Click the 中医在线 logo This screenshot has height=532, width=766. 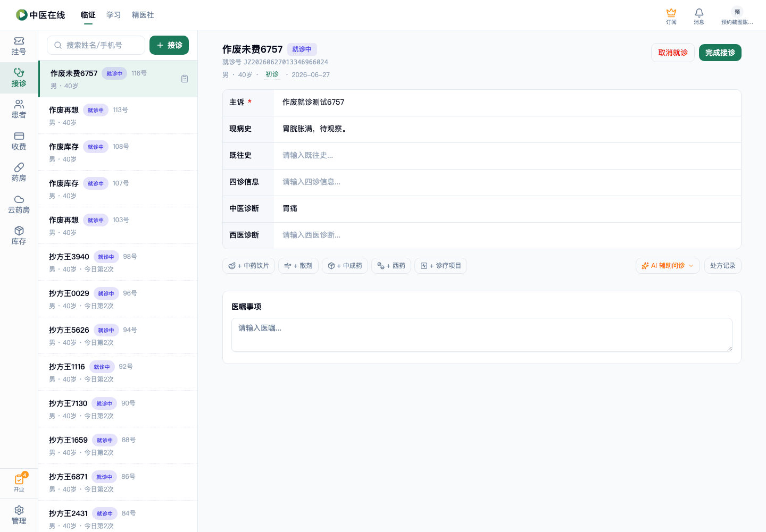40,15
